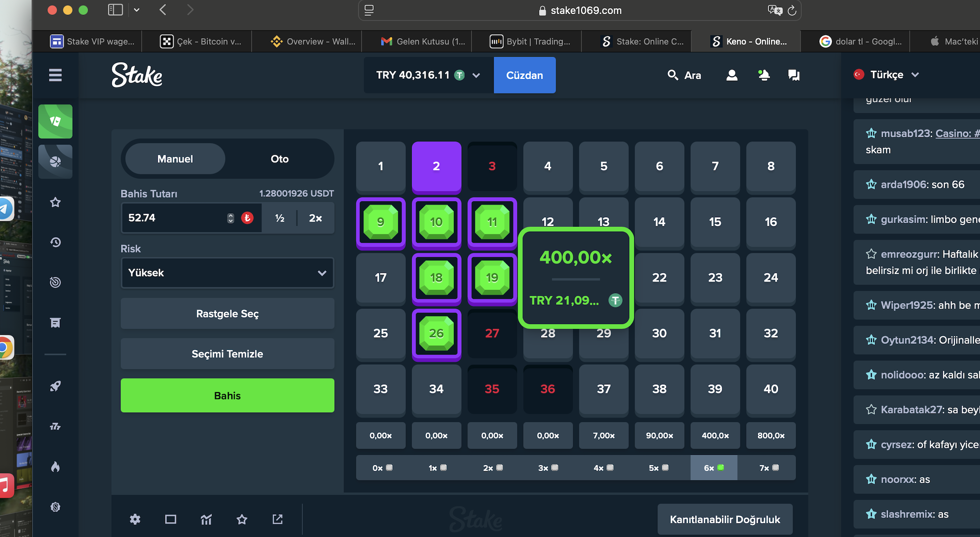The image size is (980, 537).
Task: Click the Safari translate icon
Action: (775, 10)
